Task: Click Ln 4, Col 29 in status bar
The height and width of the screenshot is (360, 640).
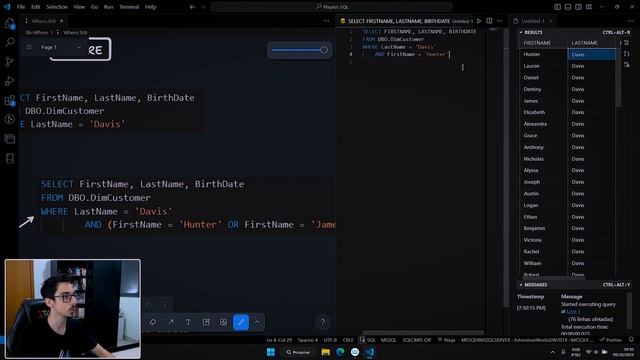Action: (x=279, y=340)
